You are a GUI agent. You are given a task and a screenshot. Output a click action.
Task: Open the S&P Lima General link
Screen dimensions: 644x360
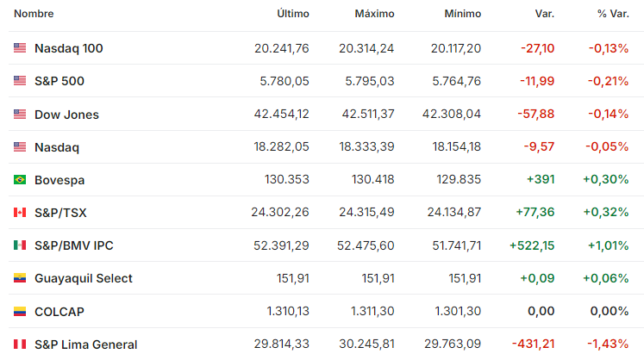(86, 344)
